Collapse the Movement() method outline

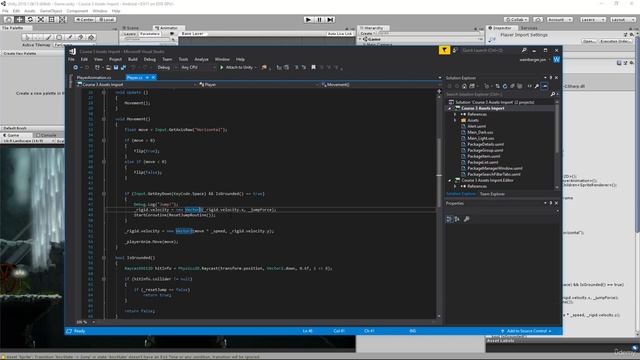104,119
